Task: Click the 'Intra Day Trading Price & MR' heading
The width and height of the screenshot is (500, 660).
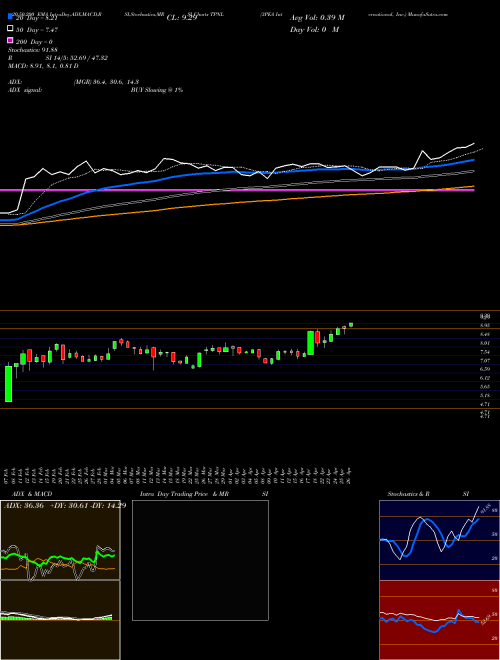Action: point(184,494)
